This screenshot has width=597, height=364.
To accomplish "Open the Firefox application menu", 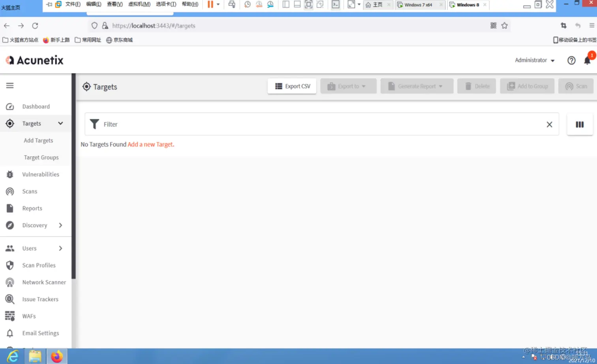I will click(x=591, y=26).
